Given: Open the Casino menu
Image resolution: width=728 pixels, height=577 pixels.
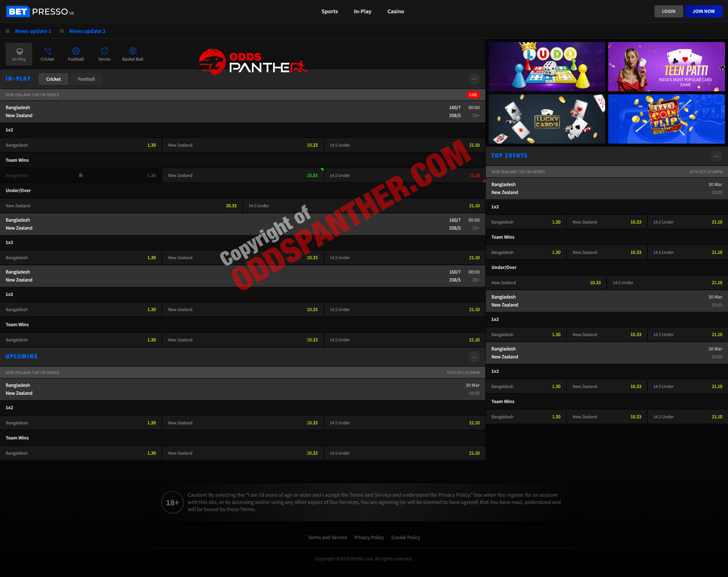Looking at the screenshot, I should (x=395, y=11).
